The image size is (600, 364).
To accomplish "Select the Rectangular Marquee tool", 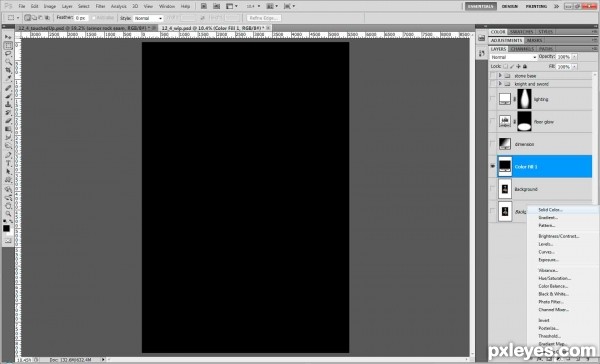I will [x=8, y=46].
